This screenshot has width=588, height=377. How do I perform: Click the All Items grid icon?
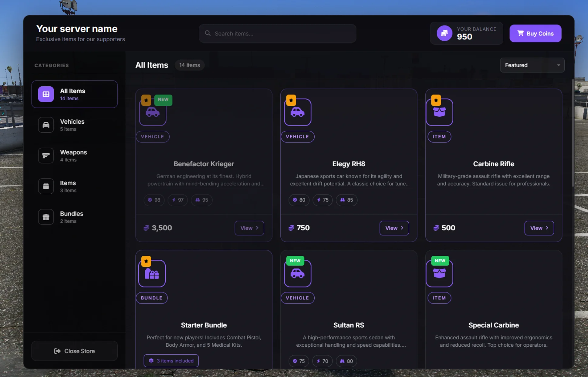click(46, 94)
